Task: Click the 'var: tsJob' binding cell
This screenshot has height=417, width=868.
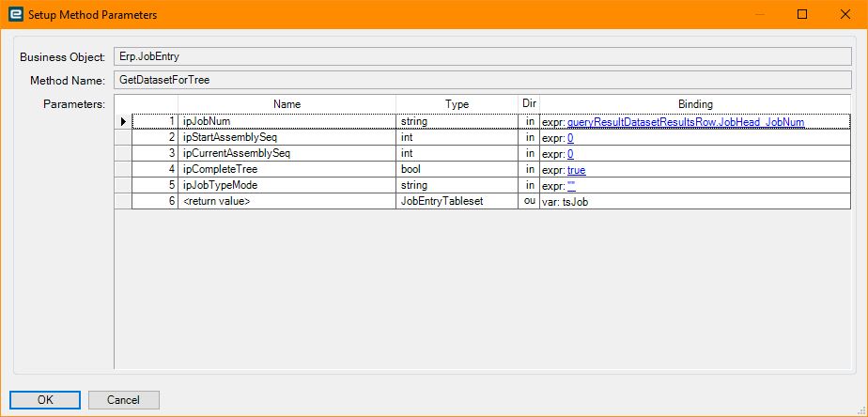Action: tap(695, 202)
